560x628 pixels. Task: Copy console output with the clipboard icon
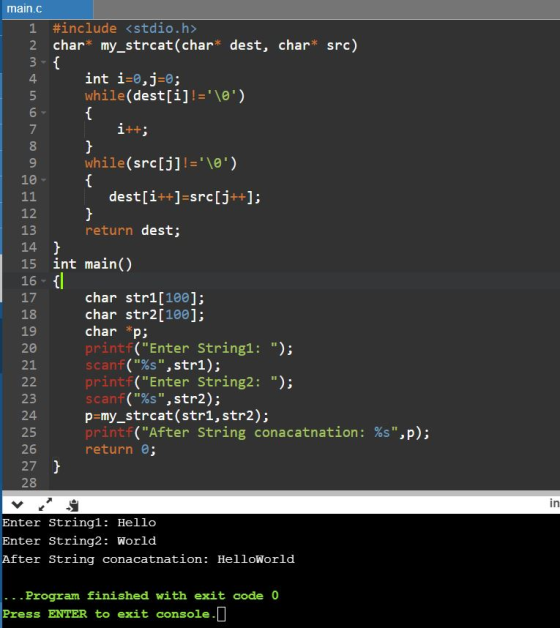click(73, 505)
